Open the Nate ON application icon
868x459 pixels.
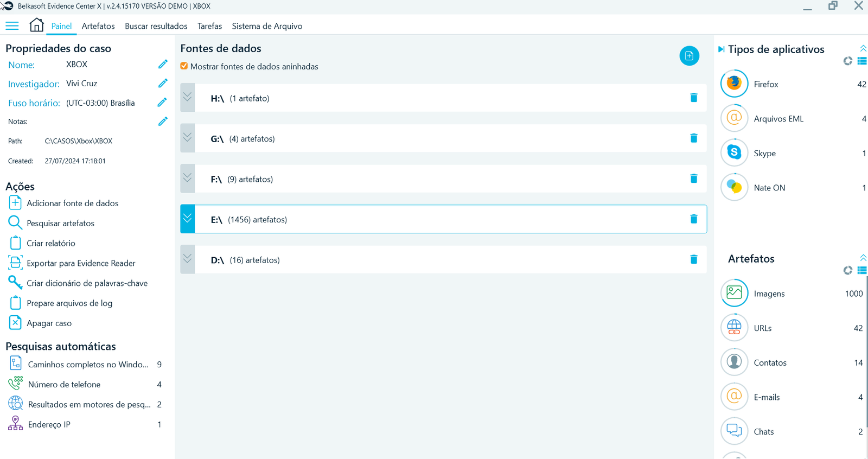pos(734,187)
